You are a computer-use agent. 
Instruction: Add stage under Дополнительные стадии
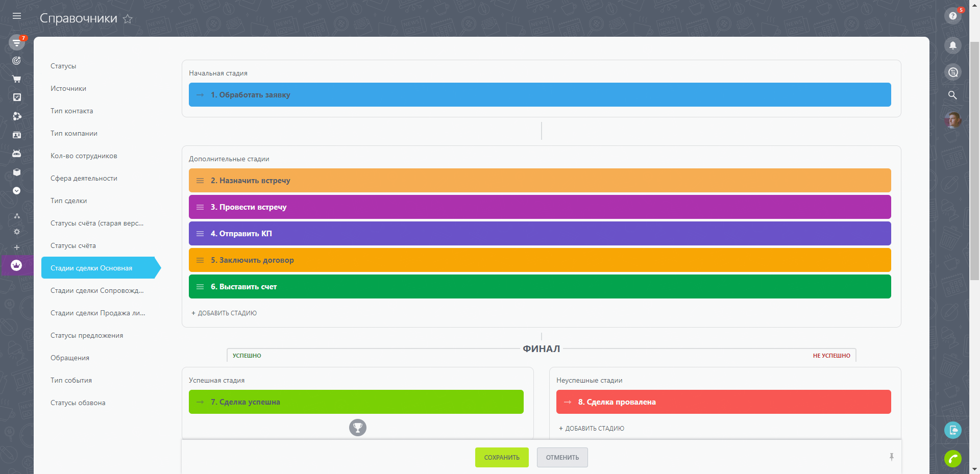(224, 313)
